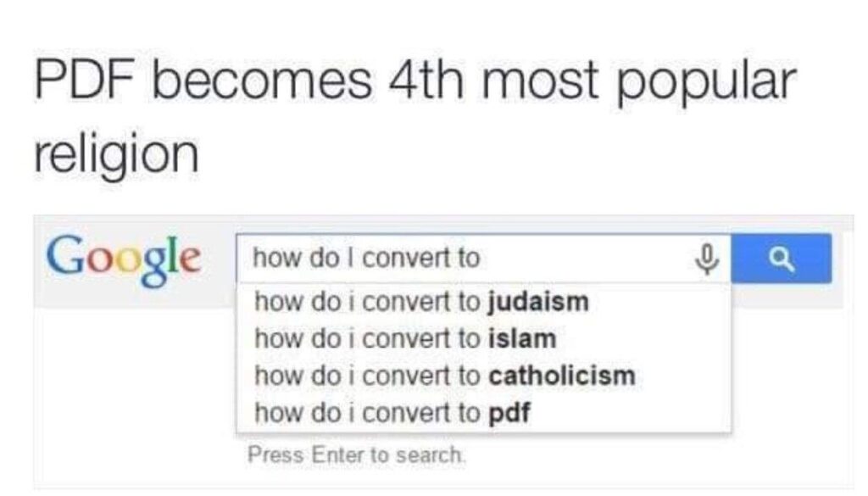Click the bold word "judaism" in suggestions

point(539,302)
